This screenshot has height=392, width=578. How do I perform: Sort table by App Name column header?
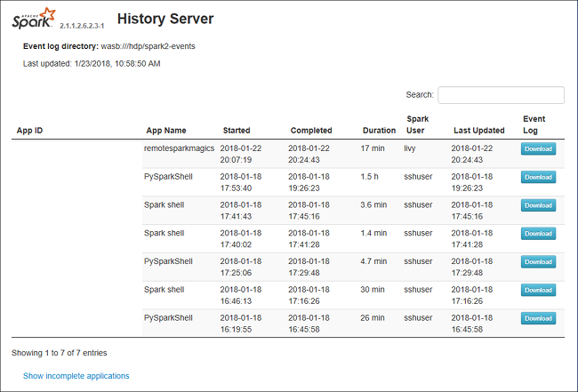(166, 131)
